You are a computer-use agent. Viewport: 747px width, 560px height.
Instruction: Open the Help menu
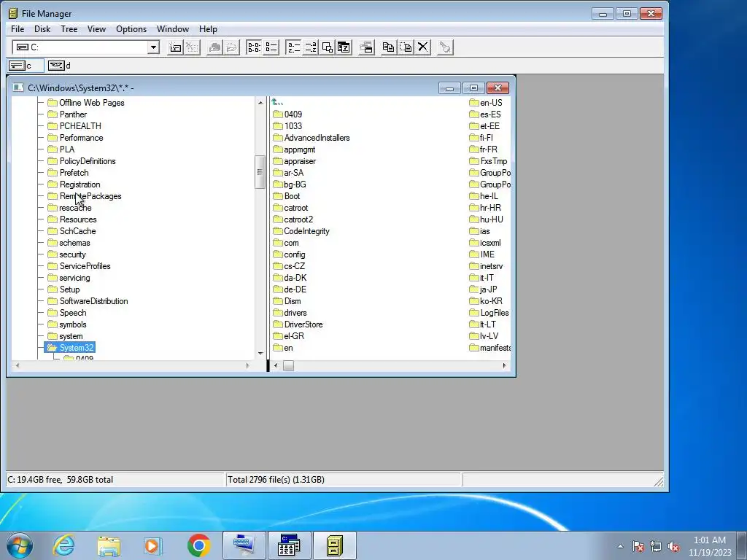pyautogui.click(x=208, y=29)
